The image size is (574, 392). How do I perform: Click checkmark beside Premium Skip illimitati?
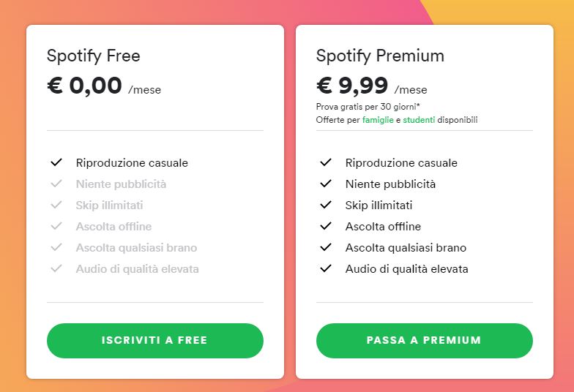pos(326,205)
